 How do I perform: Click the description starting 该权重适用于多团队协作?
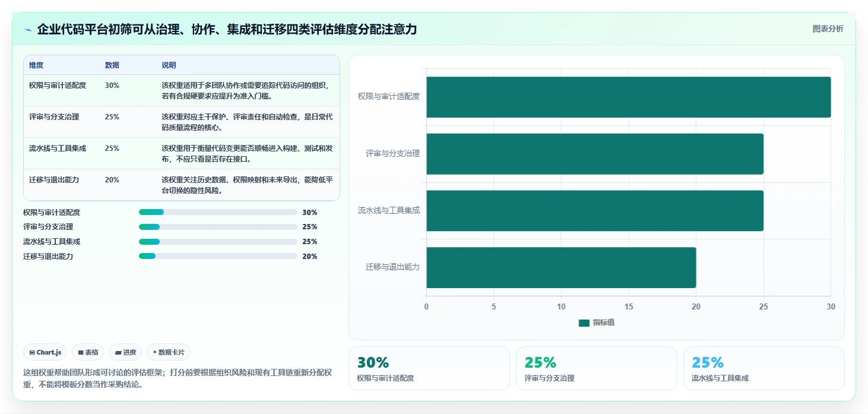coord(245,91)
